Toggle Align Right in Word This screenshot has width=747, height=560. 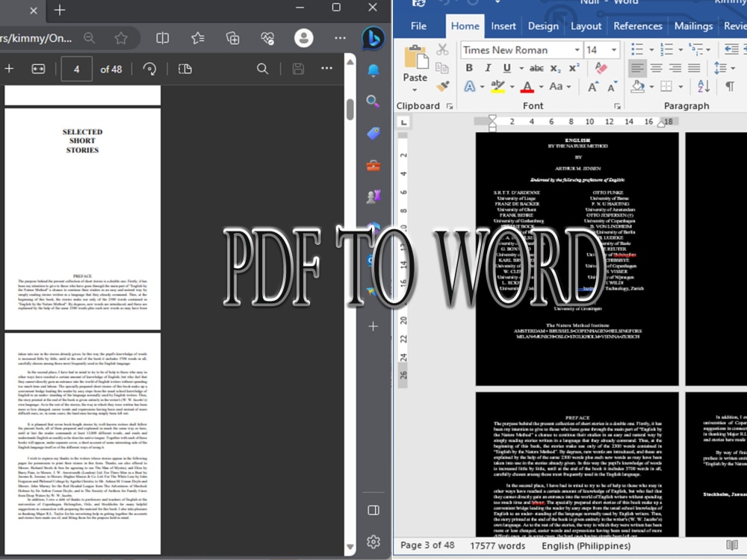point(675,68)
